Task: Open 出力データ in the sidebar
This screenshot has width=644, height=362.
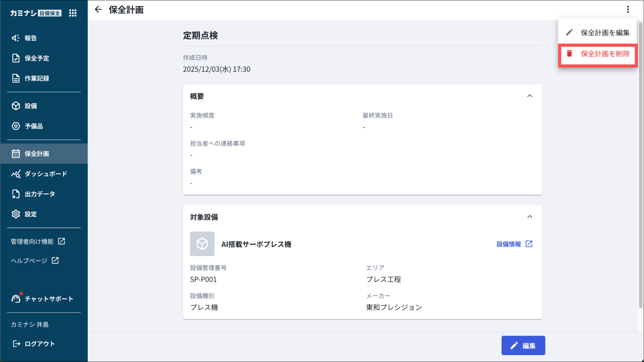Action: (40, 194)
